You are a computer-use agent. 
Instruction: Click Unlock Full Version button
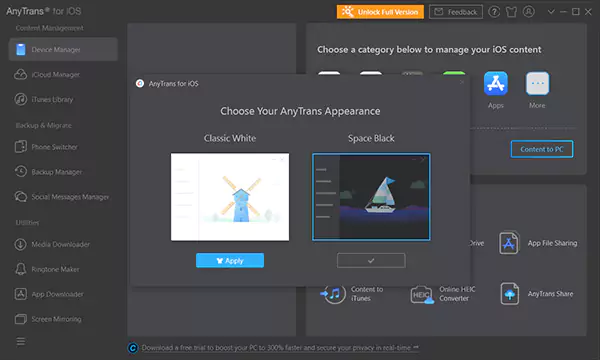(380, 12)
